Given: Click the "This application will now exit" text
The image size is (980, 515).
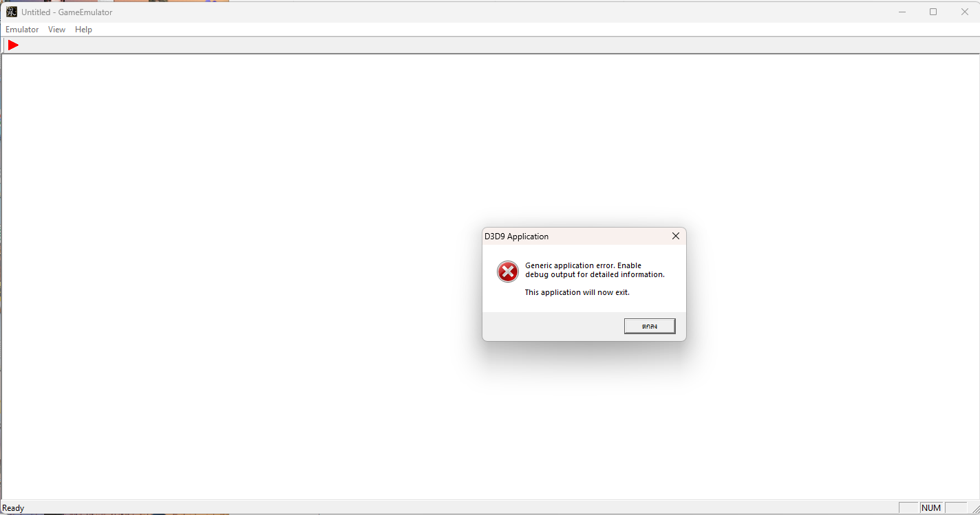Looking at the screenshot, I should click(577, 292).
